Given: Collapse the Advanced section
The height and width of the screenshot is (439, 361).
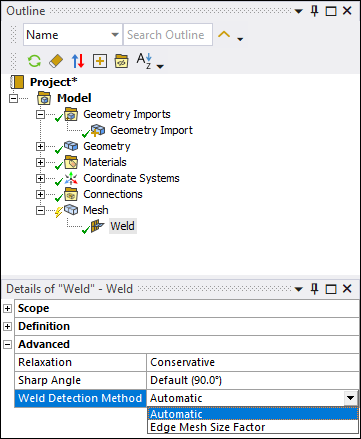Looking at the screenshot, I should pyautogui.click(x=7, y=345).
